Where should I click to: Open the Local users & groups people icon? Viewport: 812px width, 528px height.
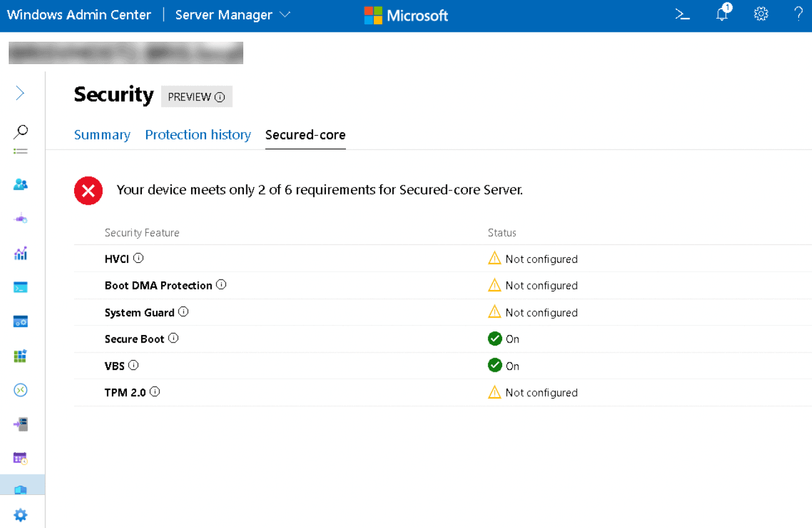(21, 184)
